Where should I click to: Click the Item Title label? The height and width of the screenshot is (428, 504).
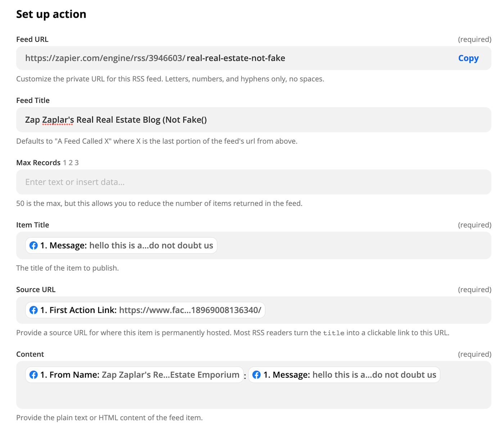(x=32, y=225)
